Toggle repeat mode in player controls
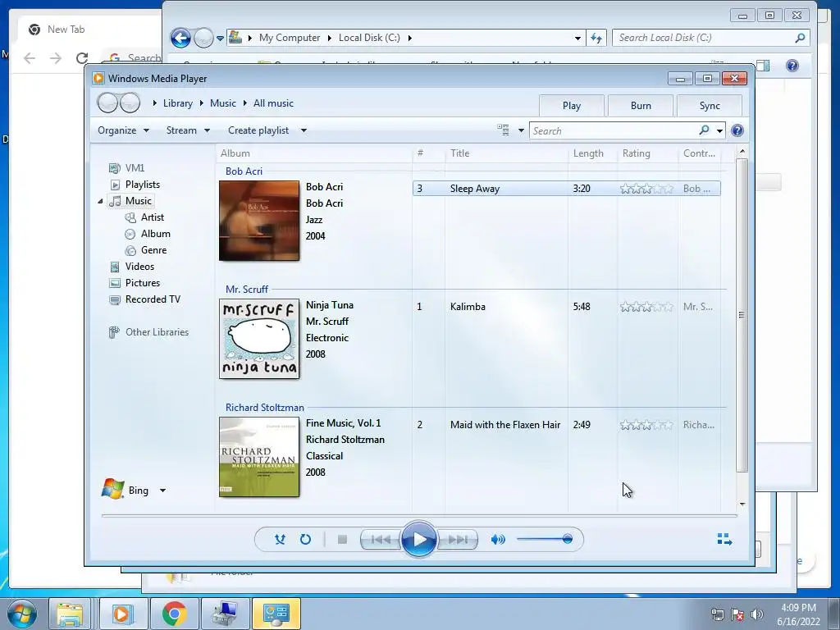Viewport: 840px width, 630px height. coord(305,540)
